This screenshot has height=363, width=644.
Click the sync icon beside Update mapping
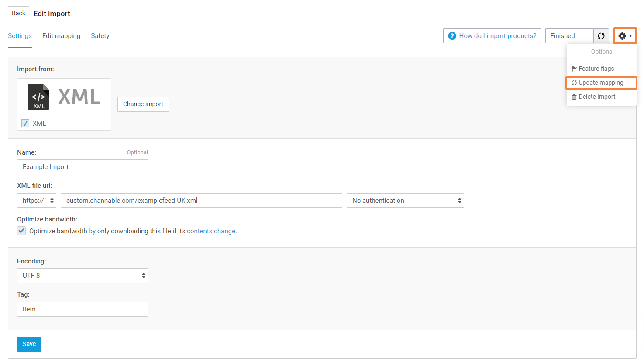click(574, 83)
